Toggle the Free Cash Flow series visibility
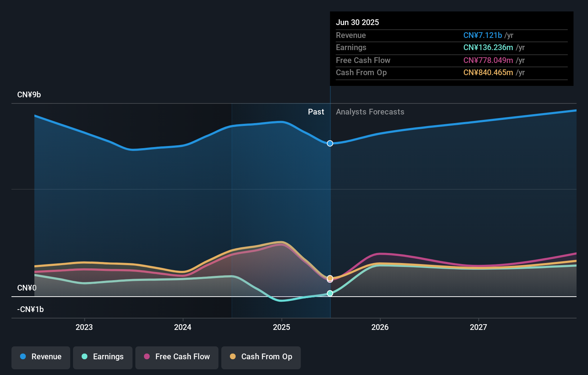This screenshot has width=588, height=375. [177, 357]
